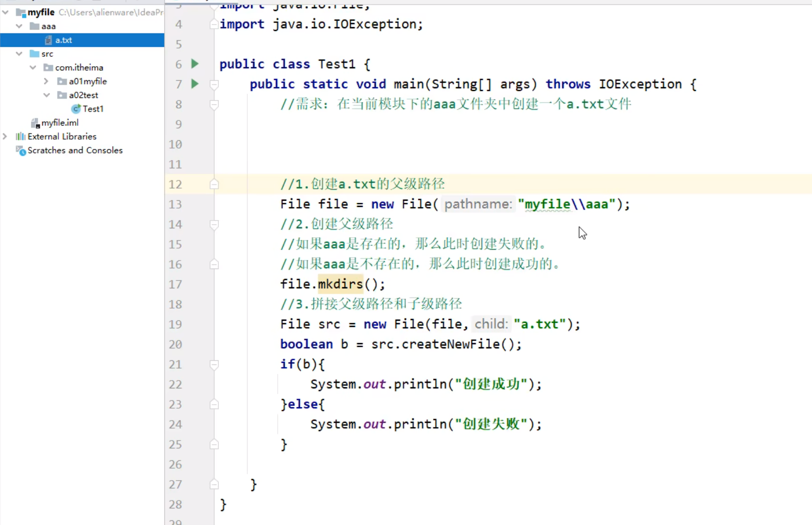Expand the a01myfile package chevron
This screenshot has height=525, width=812.
[x=46, y=81]
